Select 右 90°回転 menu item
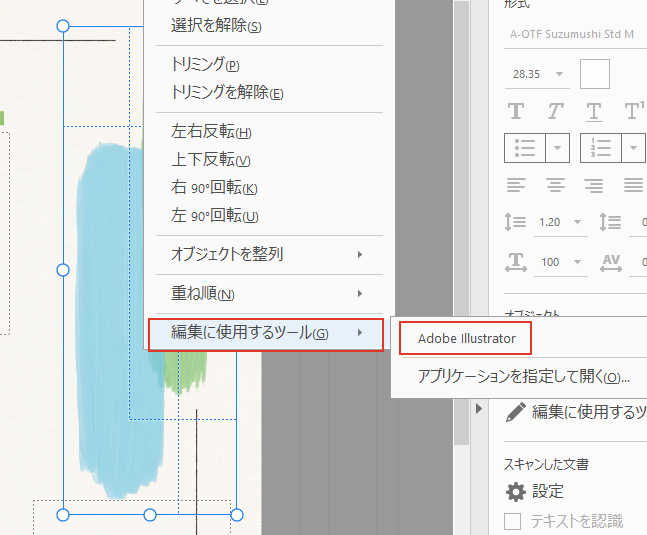This screenshot has height=535, width=647. [x=269, y=188]
